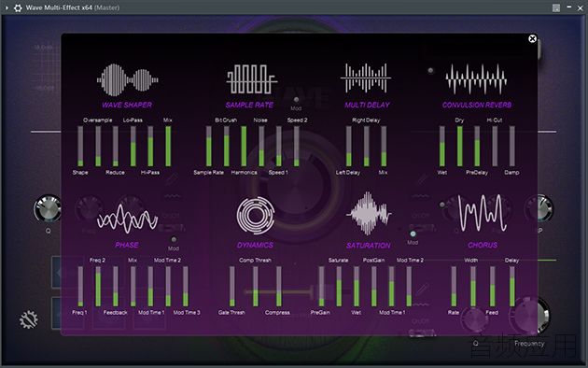Adjust the Phase Feedback slider
Viewport: 588px width, 368px height.
click(x=115, y=286)
